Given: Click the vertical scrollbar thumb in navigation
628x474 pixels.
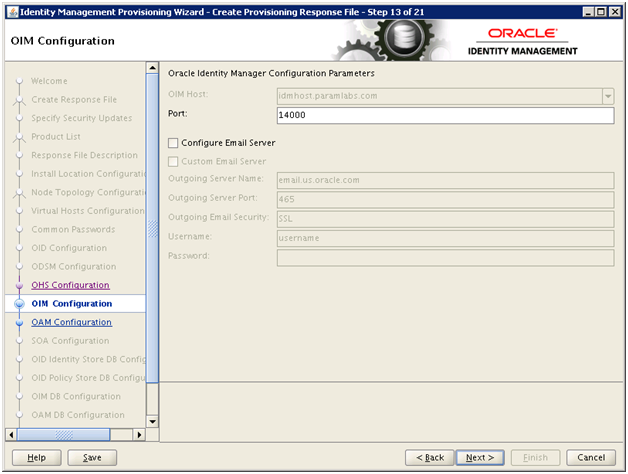Looking at the screenshot, I should click(x=153, y=228).
